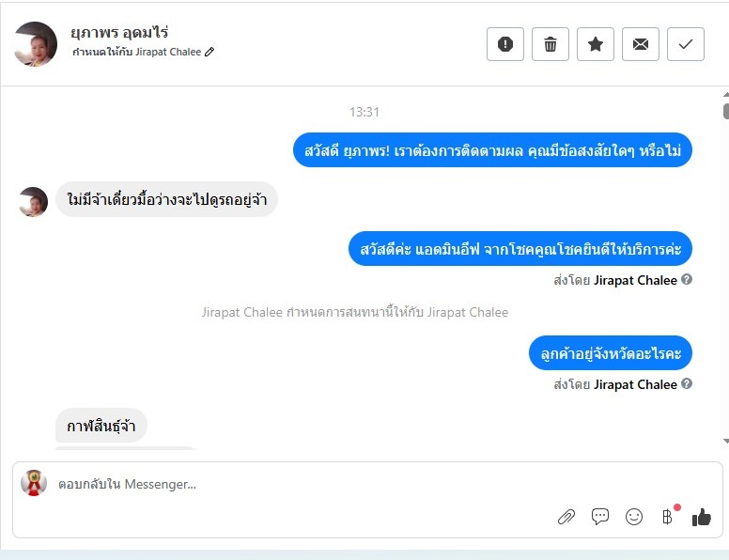Mark conversation as spam
This screenshot has height=560, width=729.
505,44
